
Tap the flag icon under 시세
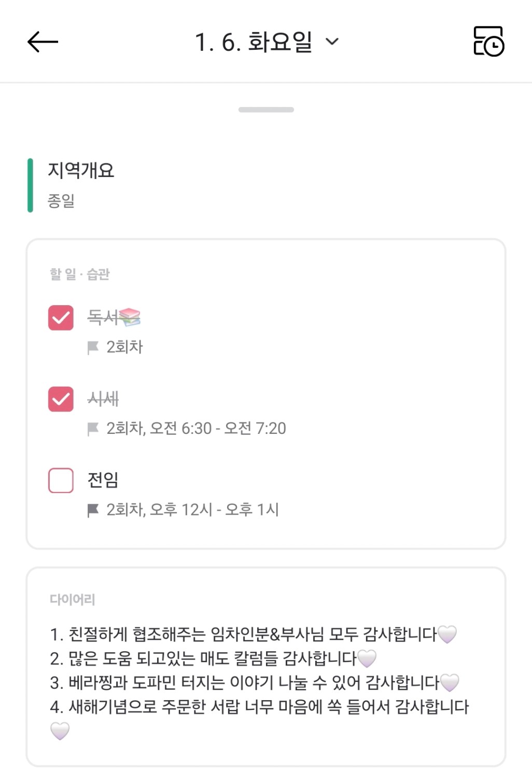pyautogui.click(x=93, y=429)
